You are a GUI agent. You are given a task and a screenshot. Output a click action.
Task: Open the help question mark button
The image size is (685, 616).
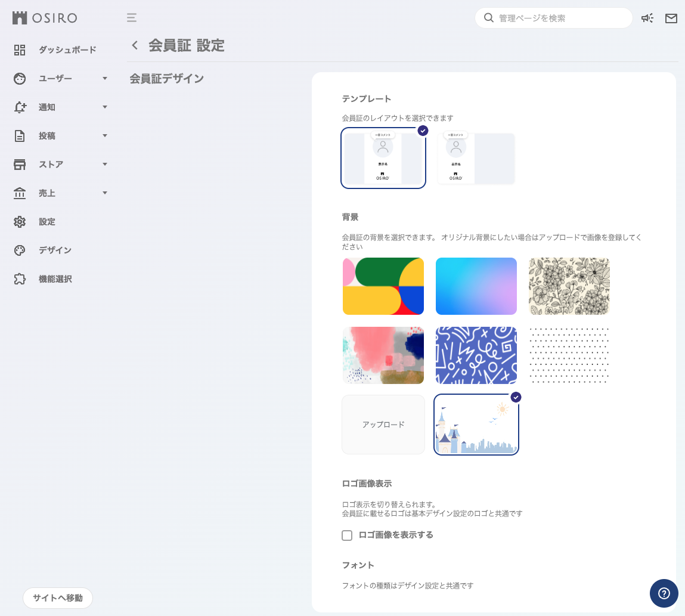pyautogui.click(x=664, y=593)
